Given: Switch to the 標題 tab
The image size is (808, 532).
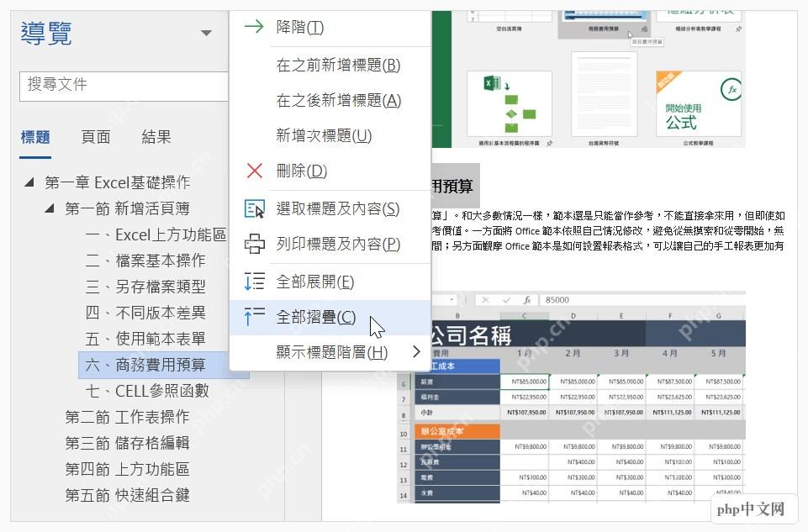Looking at the screenshot, I should [35, 137].
